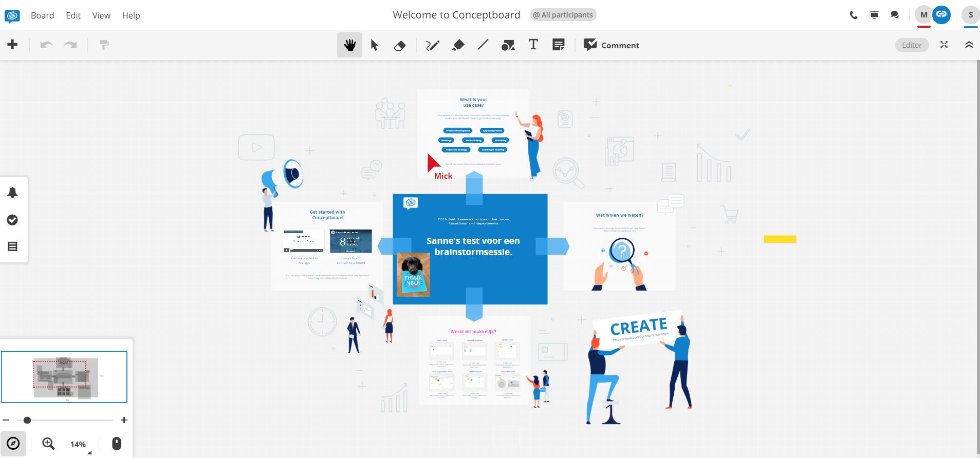980x458 pixels.
Task: Collapse the toolbar with the double chevron
Action: [x=969, y=45]
